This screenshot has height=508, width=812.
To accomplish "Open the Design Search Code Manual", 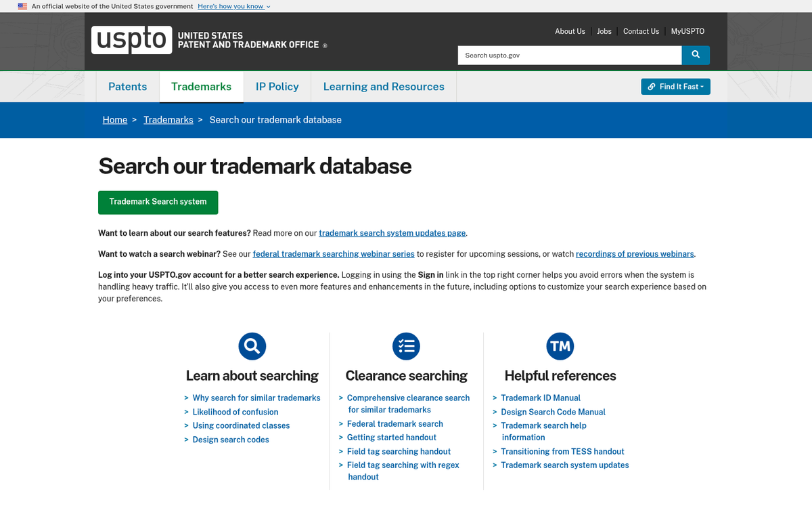I will click(x=553, y=412).
